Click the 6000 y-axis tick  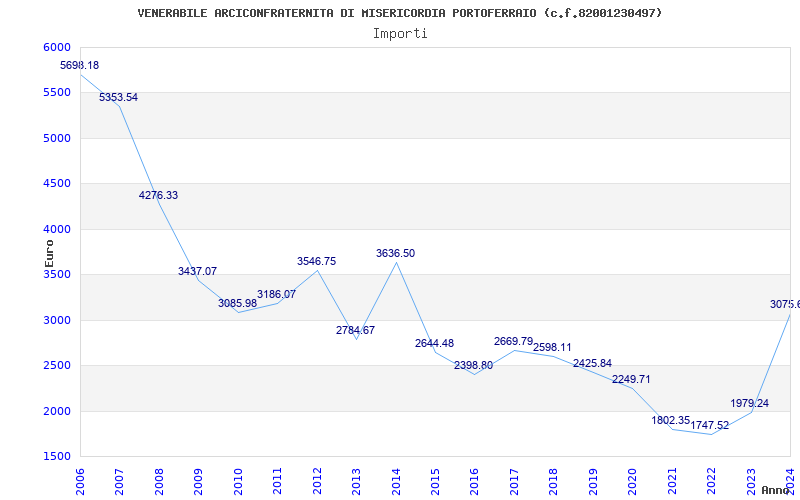[57, 47]
